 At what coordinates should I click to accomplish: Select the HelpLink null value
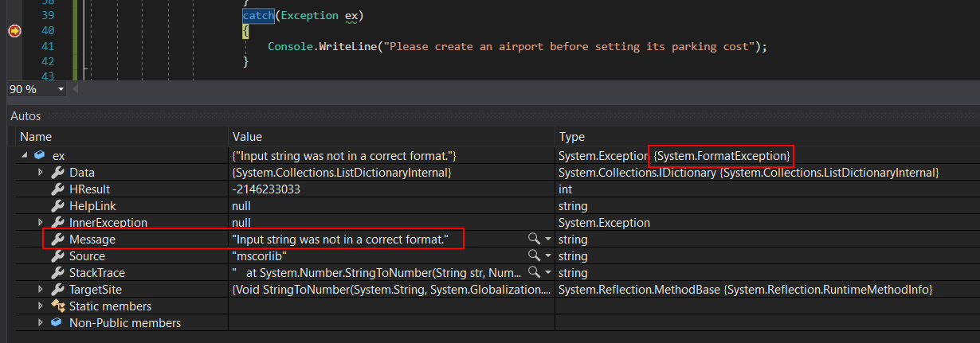pyautogui.click(x=241, y=206)
